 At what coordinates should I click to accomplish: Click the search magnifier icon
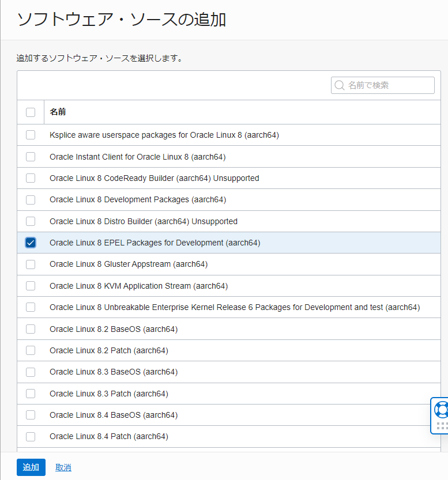click(339, 85)
